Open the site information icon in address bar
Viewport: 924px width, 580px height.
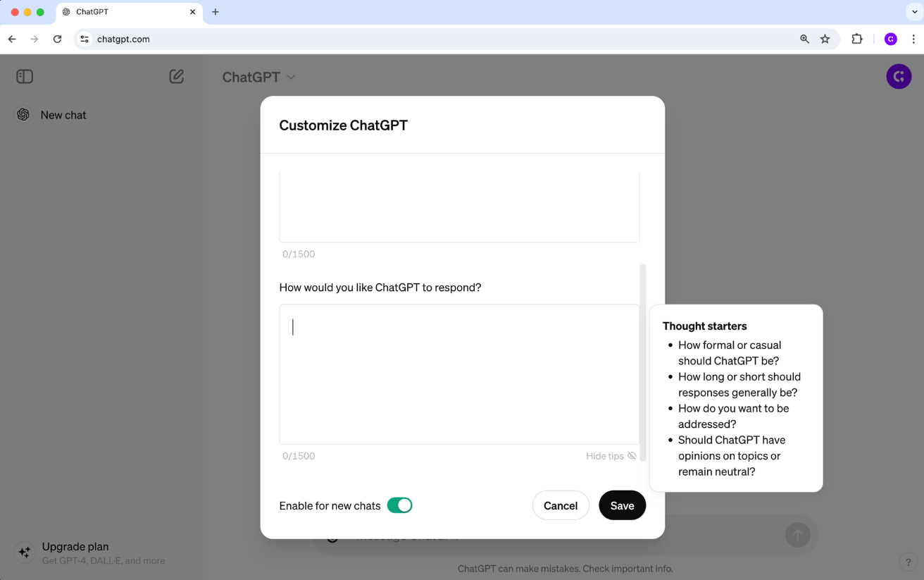point(85,39)
